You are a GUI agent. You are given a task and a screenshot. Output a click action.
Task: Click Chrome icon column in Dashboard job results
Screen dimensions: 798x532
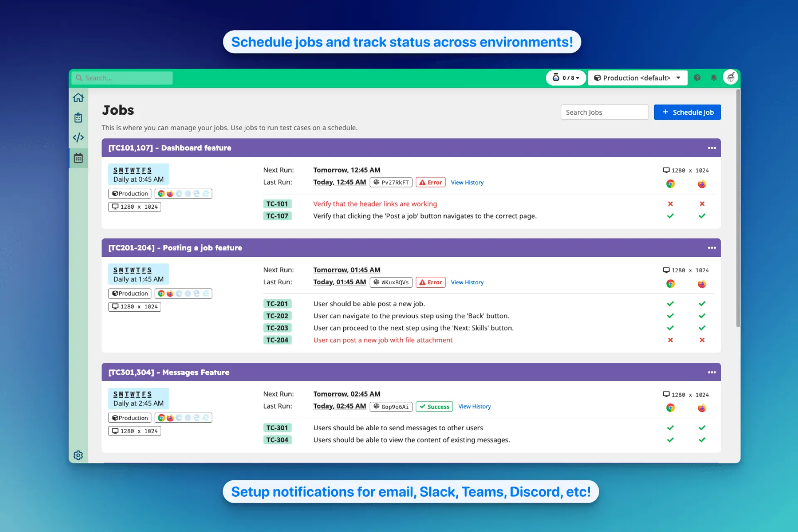point(670,184)
